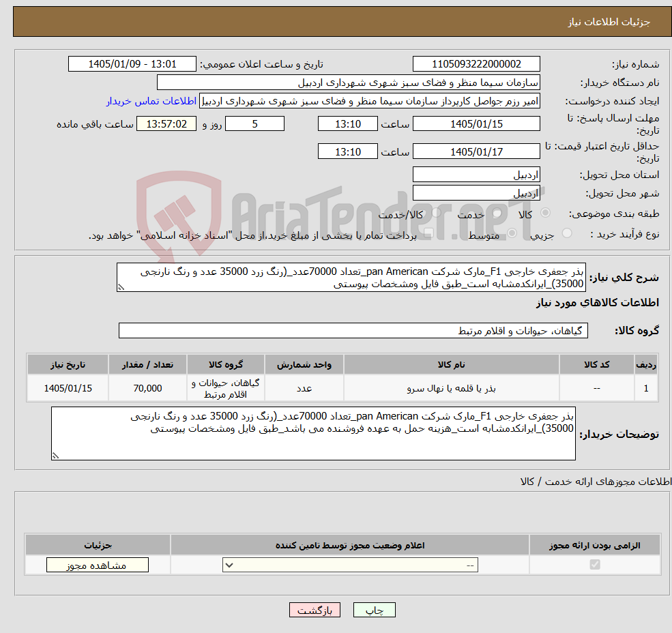This screenshot has height=633, width=672.
Task: Click the واحد شمارش column header
Action: pos(304,365)
